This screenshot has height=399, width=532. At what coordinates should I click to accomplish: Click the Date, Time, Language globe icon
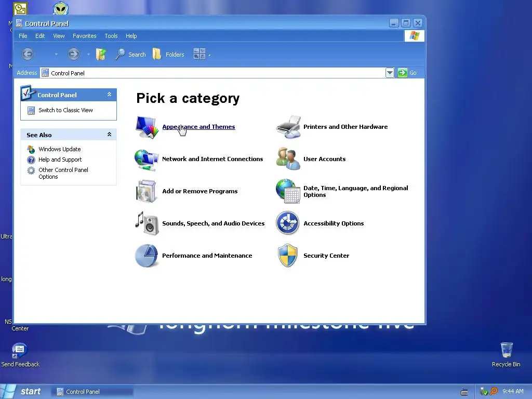point(288,191)
